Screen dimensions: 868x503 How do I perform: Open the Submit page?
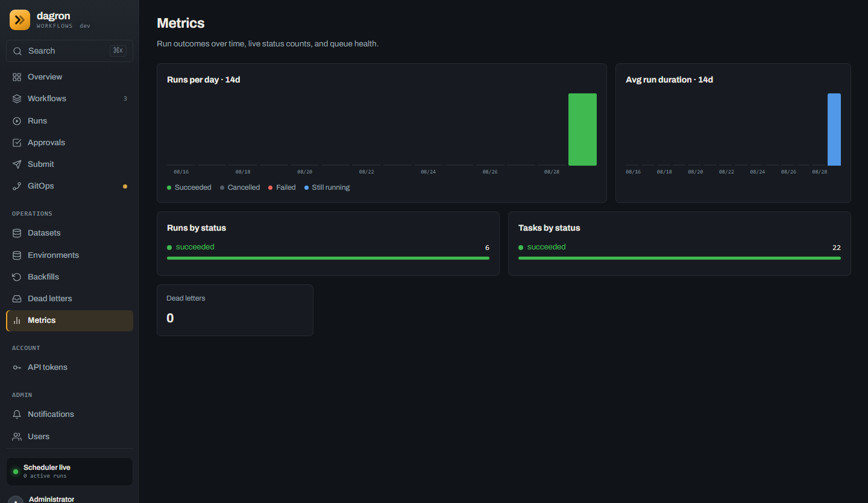(x=69, y=164)
